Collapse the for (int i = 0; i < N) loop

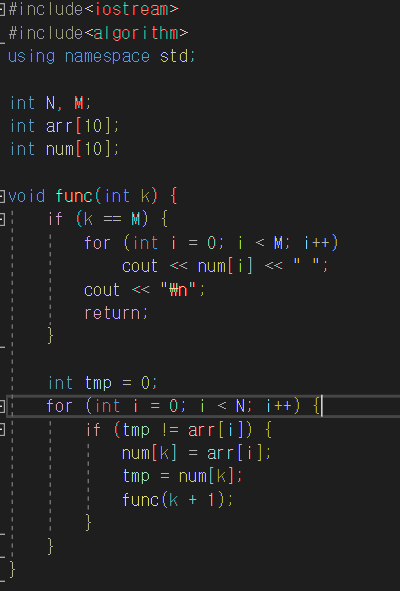point(2,406)
